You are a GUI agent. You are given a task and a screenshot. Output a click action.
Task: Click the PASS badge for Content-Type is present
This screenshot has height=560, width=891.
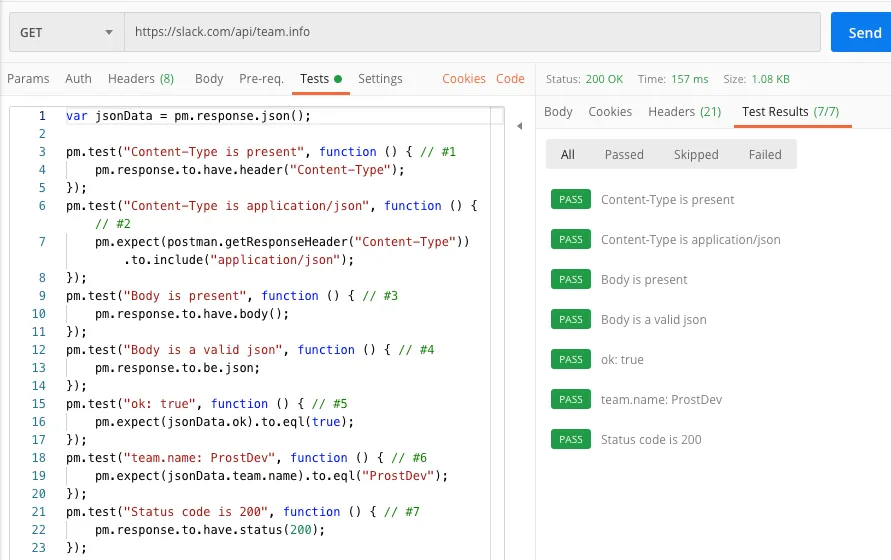pos(571,200)
